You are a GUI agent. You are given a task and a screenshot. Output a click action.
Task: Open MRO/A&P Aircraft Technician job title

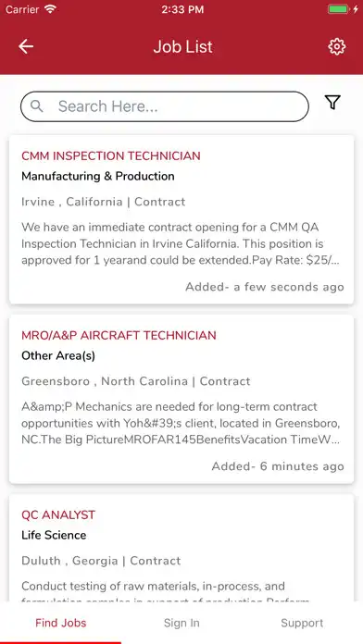(119, 336)
